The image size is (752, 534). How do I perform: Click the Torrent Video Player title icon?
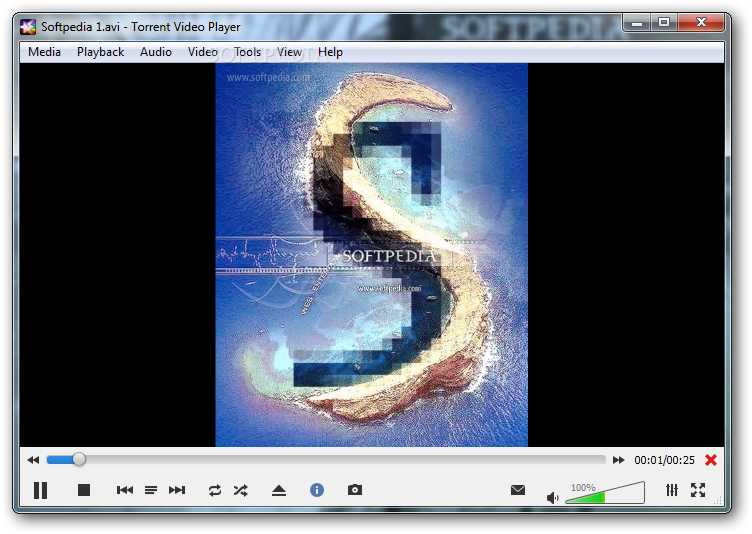pyautogui.click(x=28, y=27)
